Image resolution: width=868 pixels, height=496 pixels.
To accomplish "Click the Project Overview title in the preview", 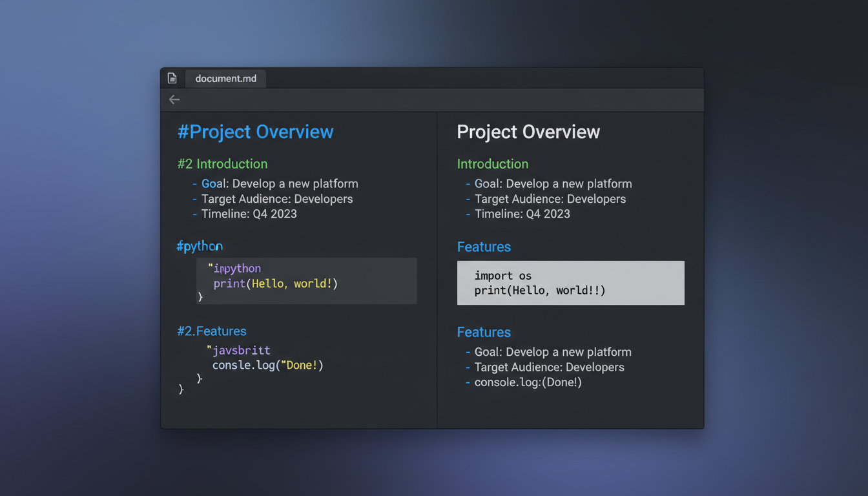I will pyautogui.click(x=528, y=132).
